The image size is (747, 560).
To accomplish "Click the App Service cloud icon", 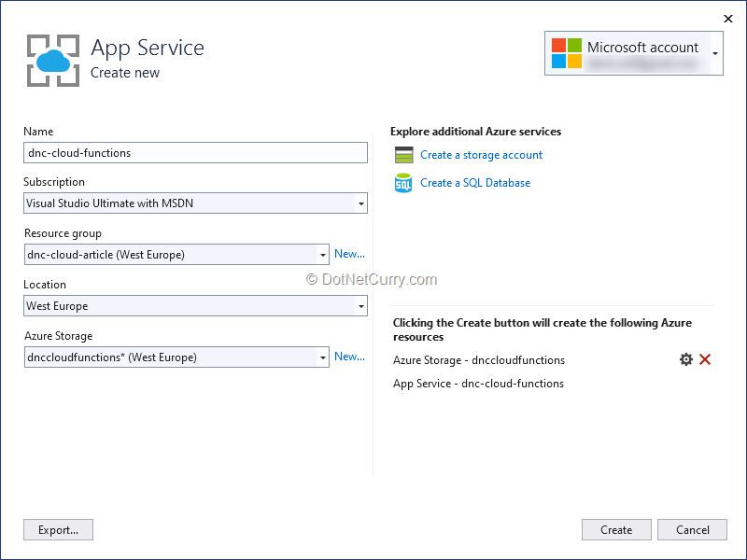I will [x=53, y=61].
